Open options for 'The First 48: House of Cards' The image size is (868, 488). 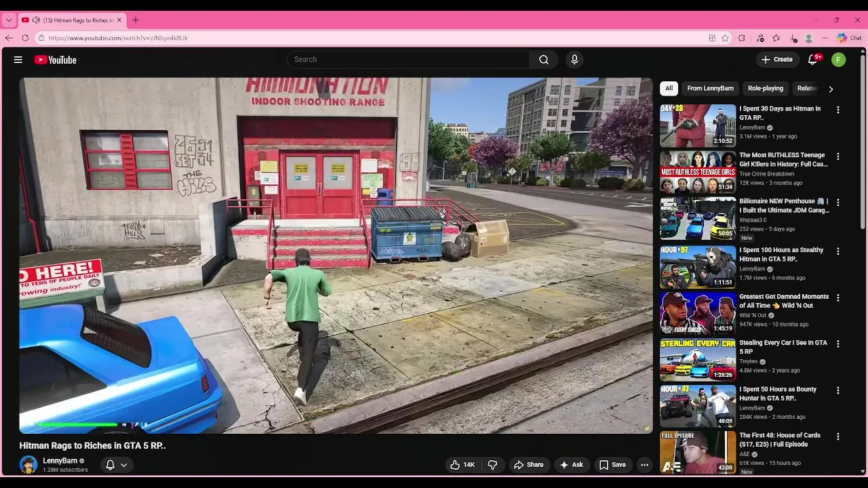tap(838, 437)
